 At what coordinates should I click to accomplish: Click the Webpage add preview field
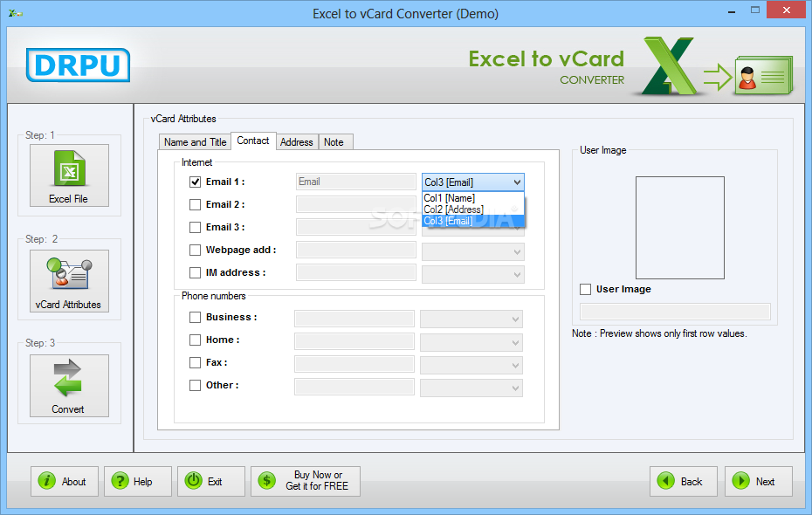coord(356,250)
